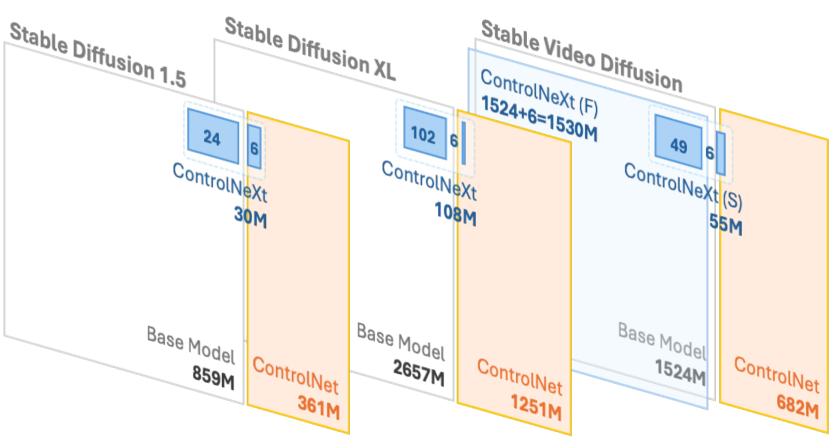
Task: Click the blue box labeled 49
Action: point(679,146)
